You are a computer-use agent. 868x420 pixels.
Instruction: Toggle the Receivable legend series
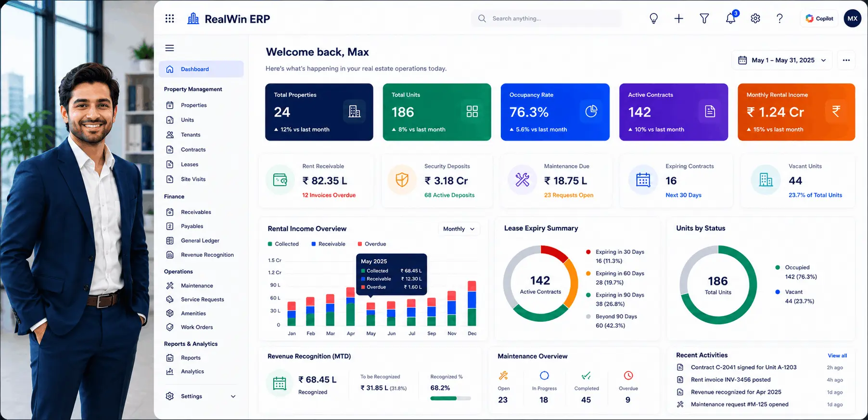pos(328,244)
